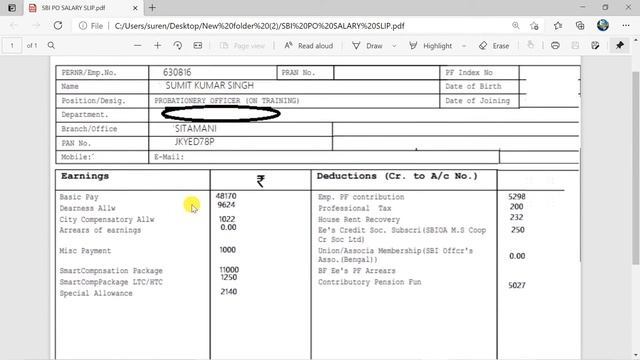The image size is (640, 360).
Task: Click employee number 630816
Action: 177,72
